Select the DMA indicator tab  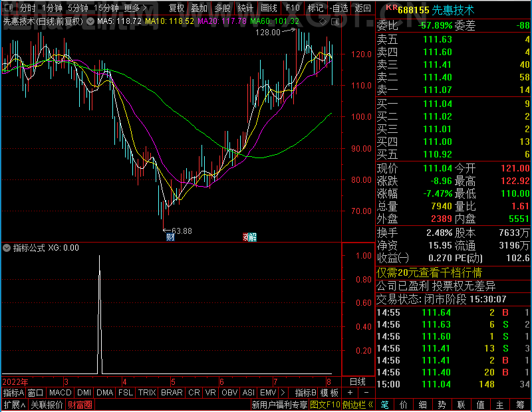tap(104, 393)
